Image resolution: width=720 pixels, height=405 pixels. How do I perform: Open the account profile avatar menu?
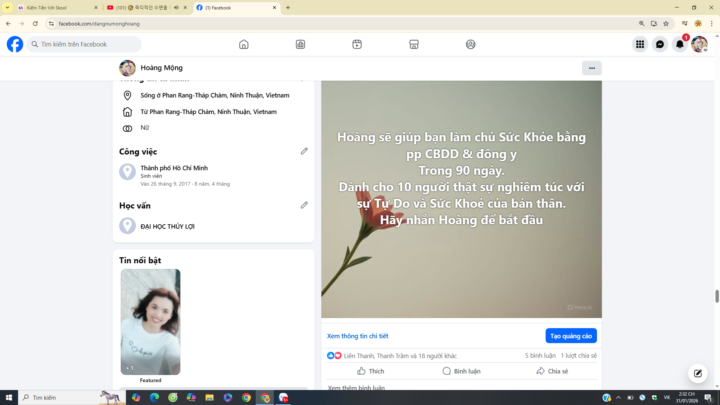[700, 45]
